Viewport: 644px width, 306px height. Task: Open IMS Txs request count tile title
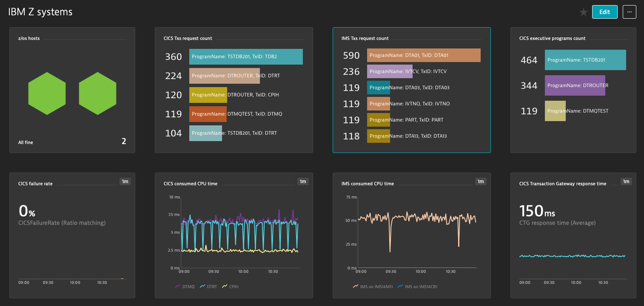365,38
